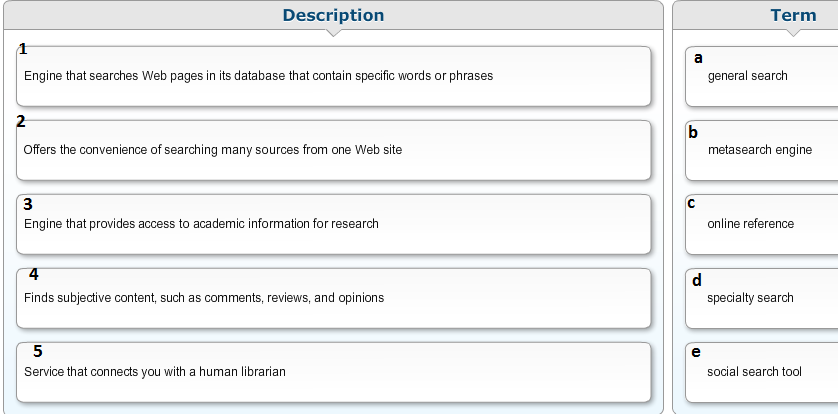Click the number 5 label
The width and height of the screenshot is (838, 414).
pos(38,351)
